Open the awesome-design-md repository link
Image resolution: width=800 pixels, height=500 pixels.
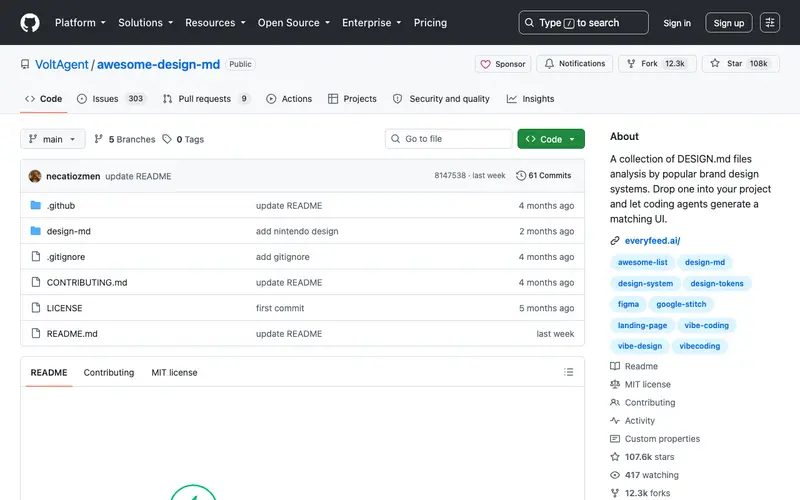point(158,65)
